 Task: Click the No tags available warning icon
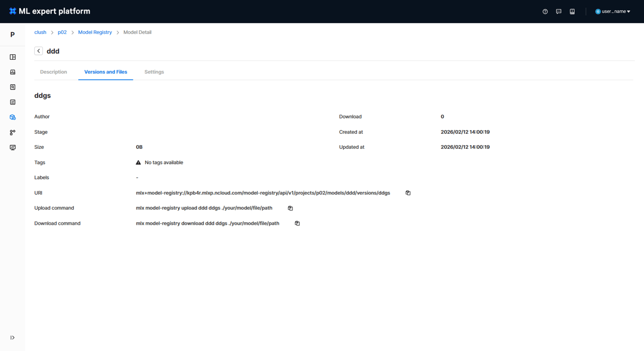[x=138, y=163]
